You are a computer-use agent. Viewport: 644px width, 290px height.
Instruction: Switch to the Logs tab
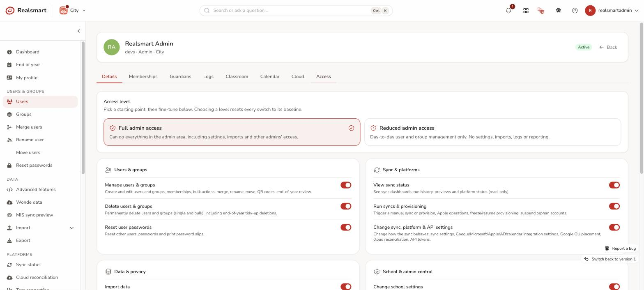point(208,76)
